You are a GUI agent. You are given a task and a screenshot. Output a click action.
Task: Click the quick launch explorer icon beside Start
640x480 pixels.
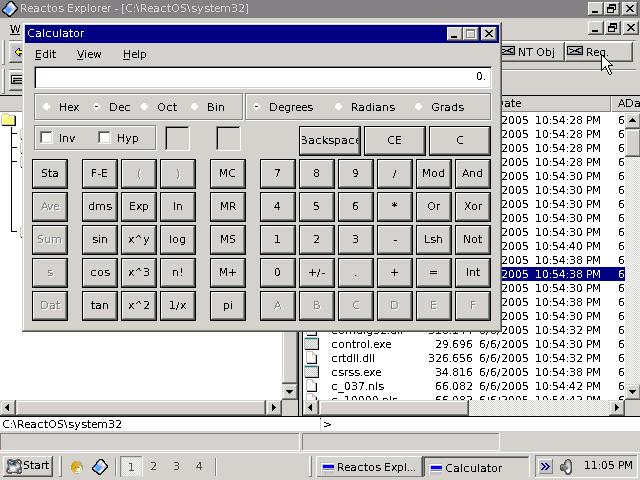click(77, 466)
